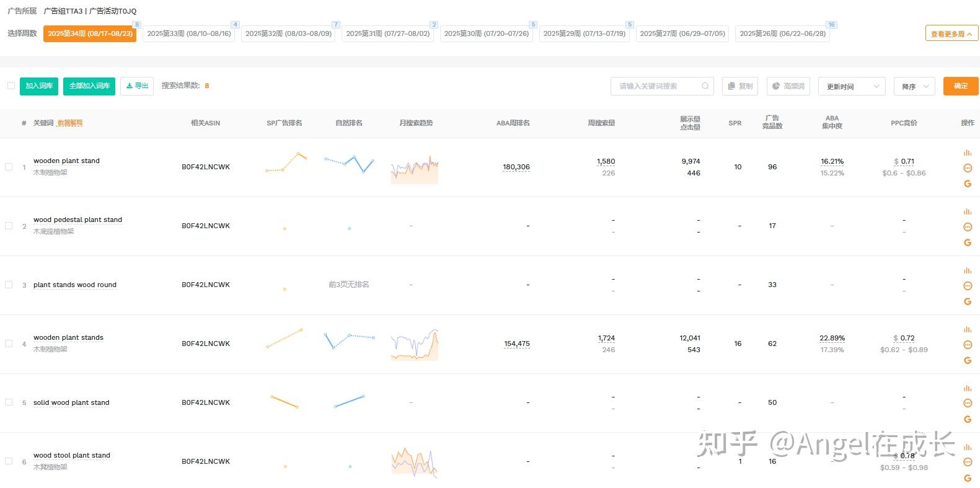Switch to 2025第33周 (08/10~08/16) tab
The height and width of the screenshot is (488, 980).
(189, 33)
